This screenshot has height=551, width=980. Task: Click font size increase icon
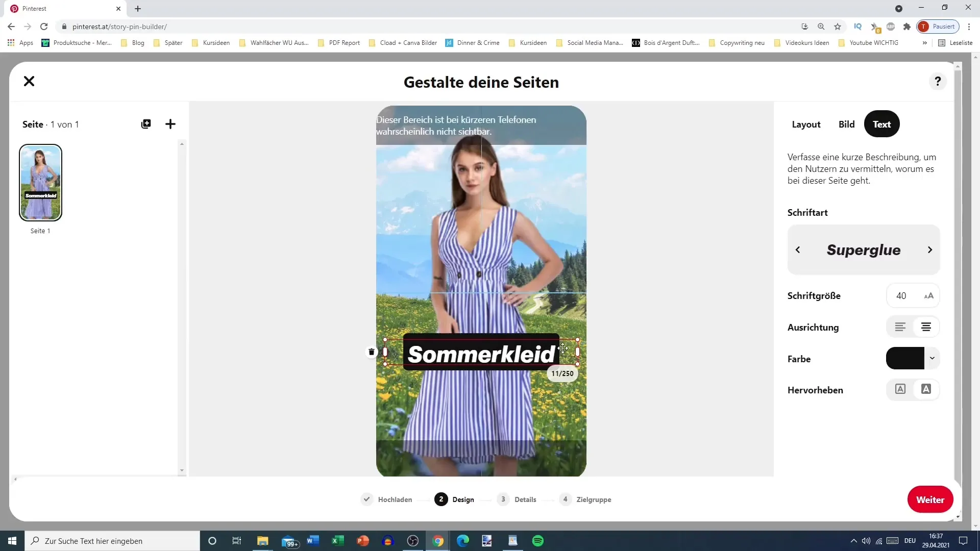pyautogui.click(x=930, y=295)
